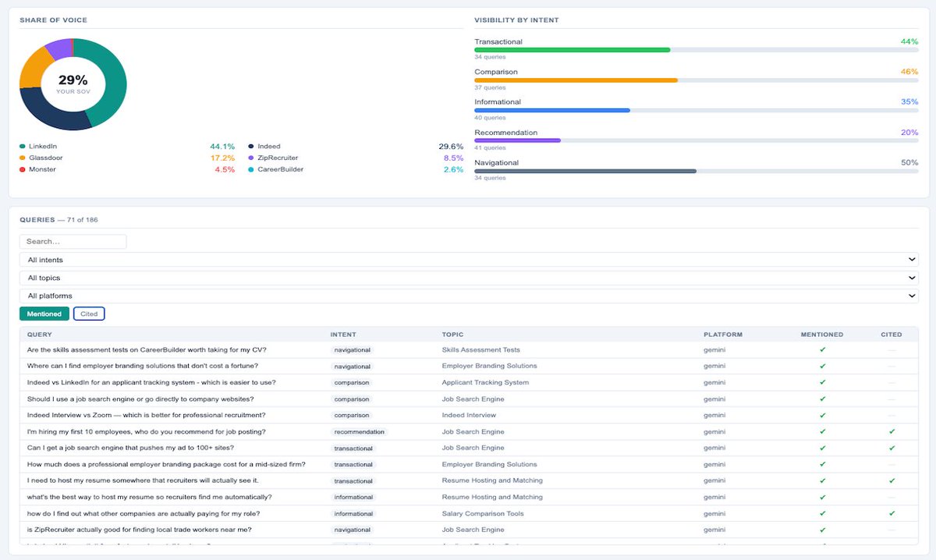Click mentioned checkmark for Indeed vs LinkedIn query
Viewport: 936px width, 560px height.
tap(822, 383)
